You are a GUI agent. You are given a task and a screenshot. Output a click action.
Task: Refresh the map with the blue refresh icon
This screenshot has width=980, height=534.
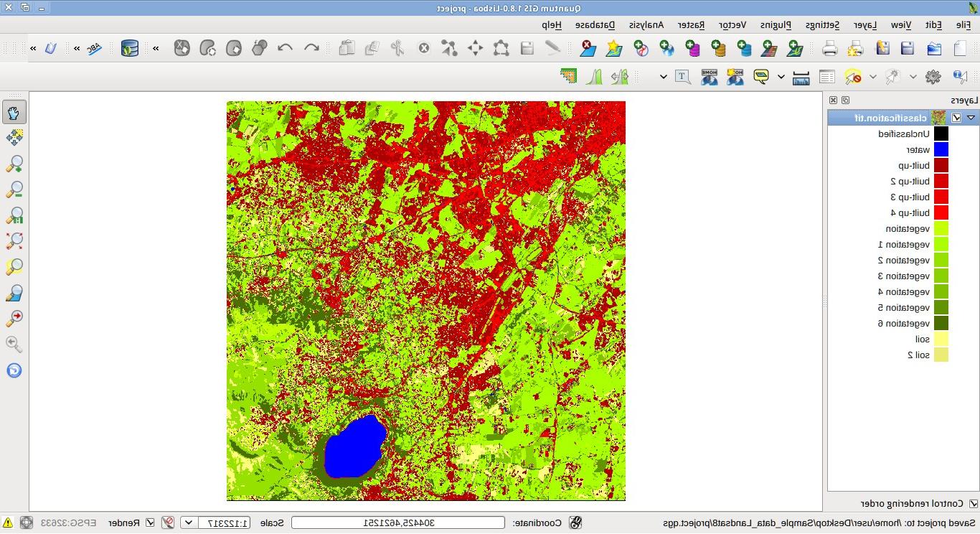coord(14,371)
